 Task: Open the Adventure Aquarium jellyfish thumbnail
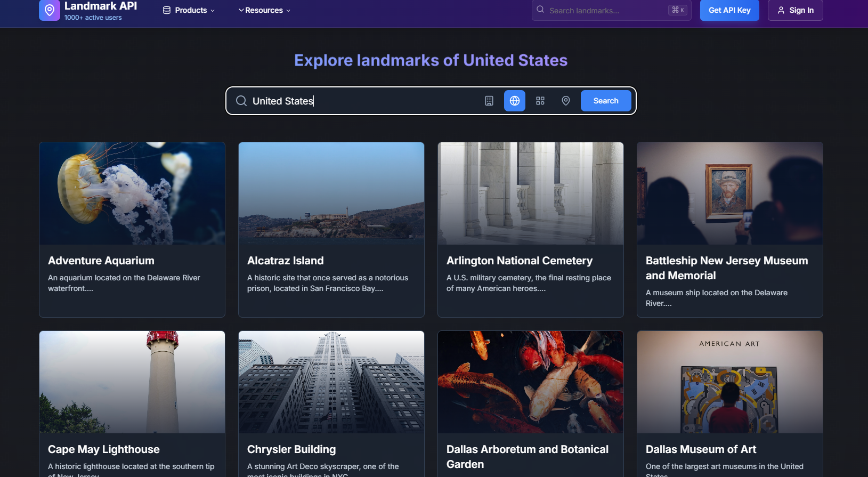tap(132, 193)
